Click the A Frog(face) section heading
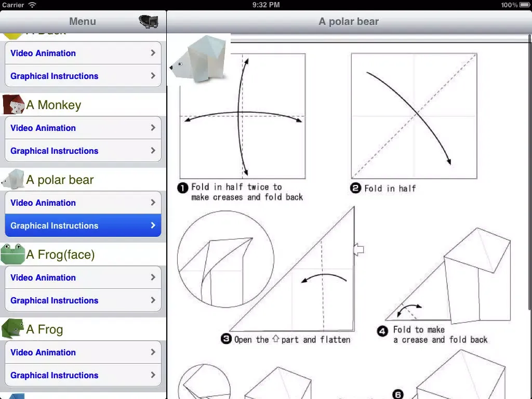532x399 pixels. 60,255
